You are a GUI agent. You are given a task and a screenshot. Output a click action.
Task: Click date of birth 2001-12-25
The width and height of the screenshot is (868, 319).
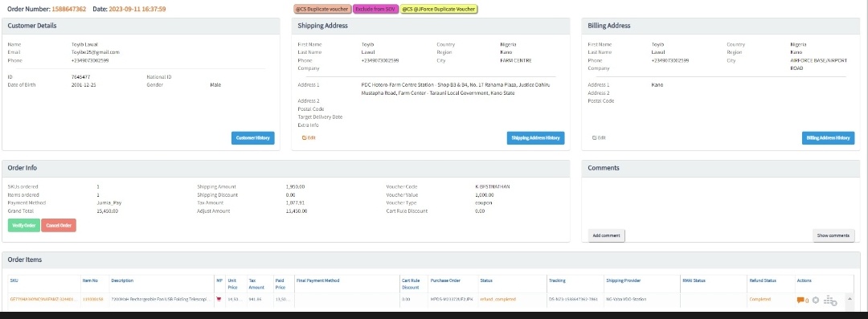[x=84, y=84]
